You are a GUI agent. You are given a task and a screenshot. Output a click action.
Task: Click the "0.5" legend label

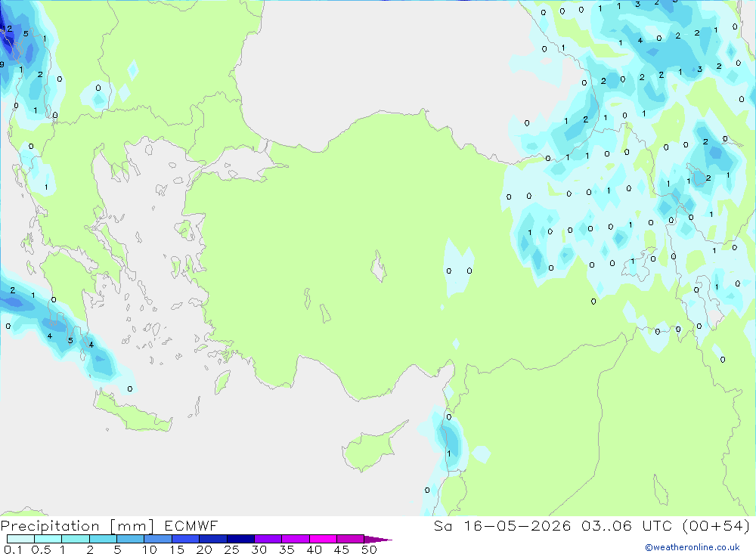point(41,549)
